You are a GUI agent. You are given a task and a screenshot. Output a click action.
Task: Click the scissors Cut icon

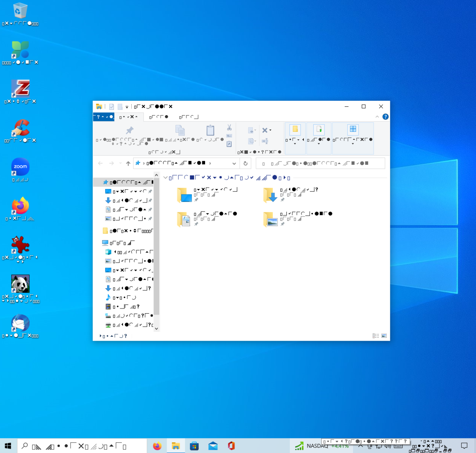pyautogui.click(x=229, y=127)
